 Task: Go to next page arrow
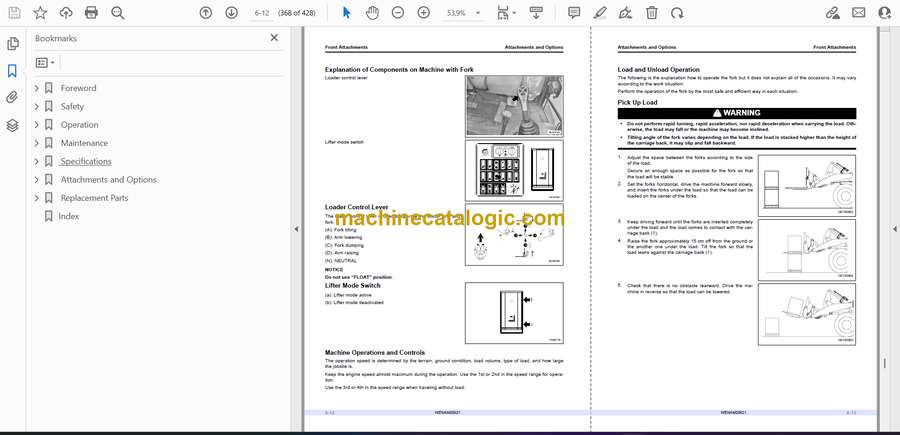pos(231,13)
